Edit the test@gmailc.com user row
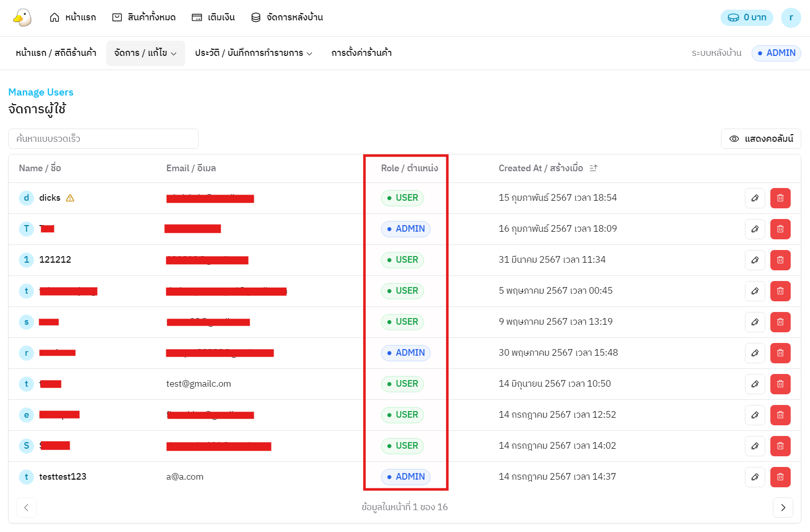The image size is (810, 532). [x=755, y=384]
